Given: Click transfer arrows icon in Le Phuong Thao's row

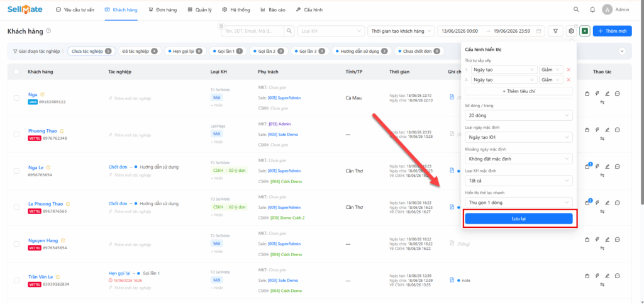Looking at the screenshot, I should tap(602, 211).
